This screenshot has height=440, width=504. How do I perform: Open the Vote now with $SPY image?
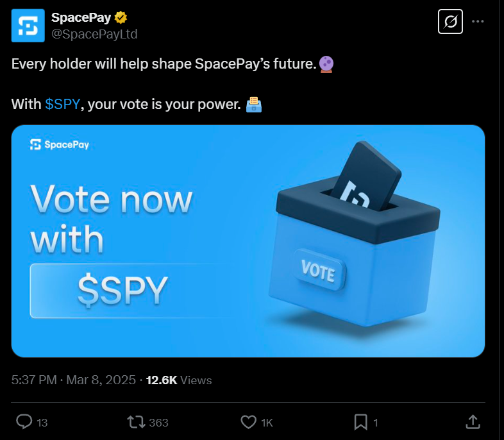(248, 241)
